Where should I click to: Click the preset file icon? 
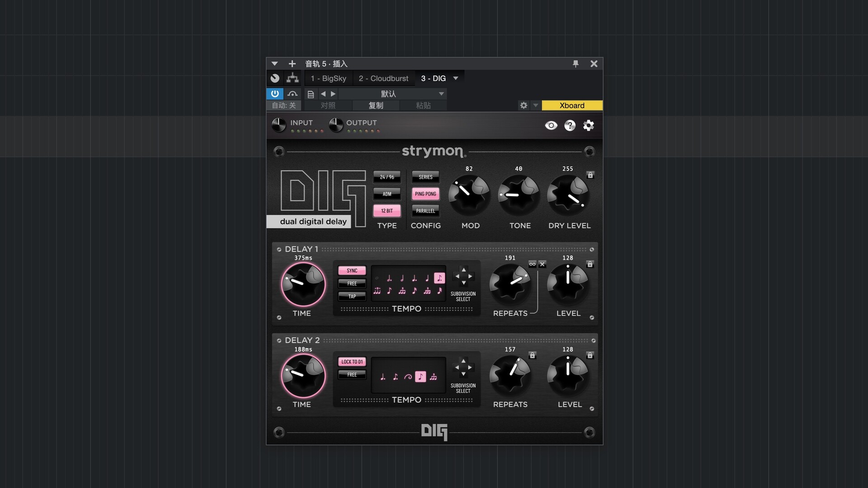point(311,94)
